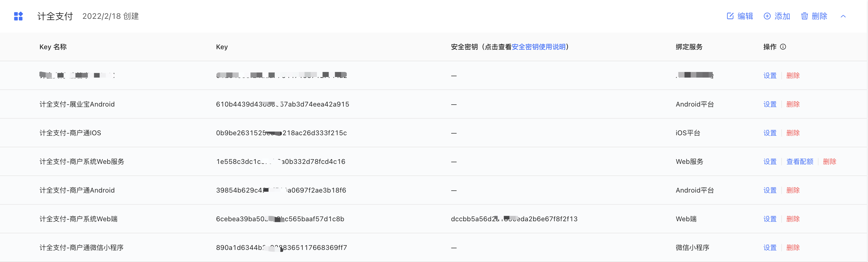Delete the 计全支付-商户通IOS key

[793, 133]
